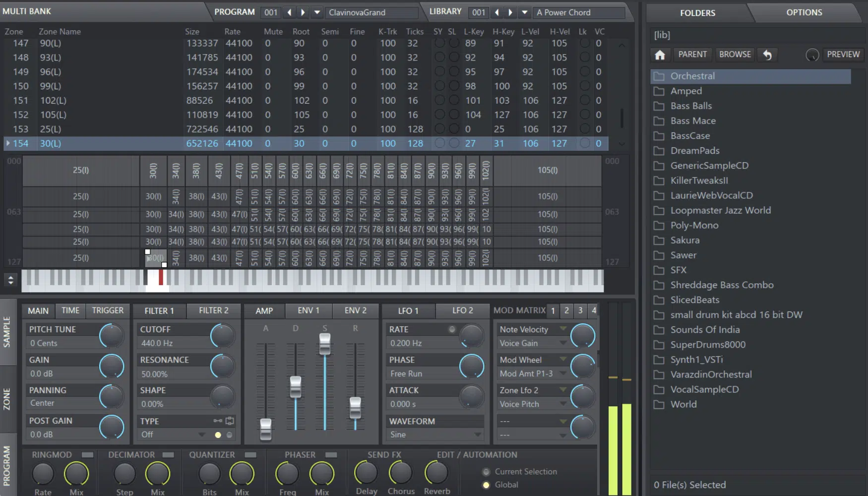Enable the QUANTIZER effect switch
The image size is (868, 496).
click(250, 455)
